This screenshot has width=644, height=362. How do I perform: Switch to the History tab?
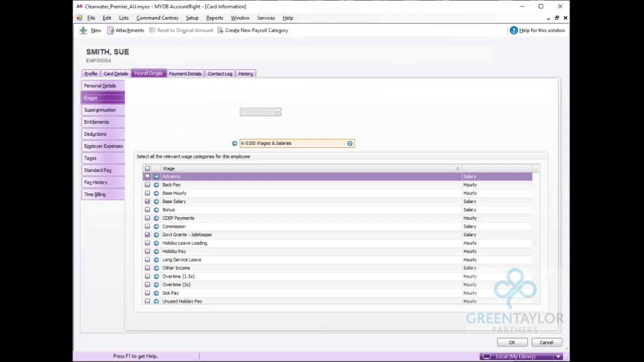point(246,73)
